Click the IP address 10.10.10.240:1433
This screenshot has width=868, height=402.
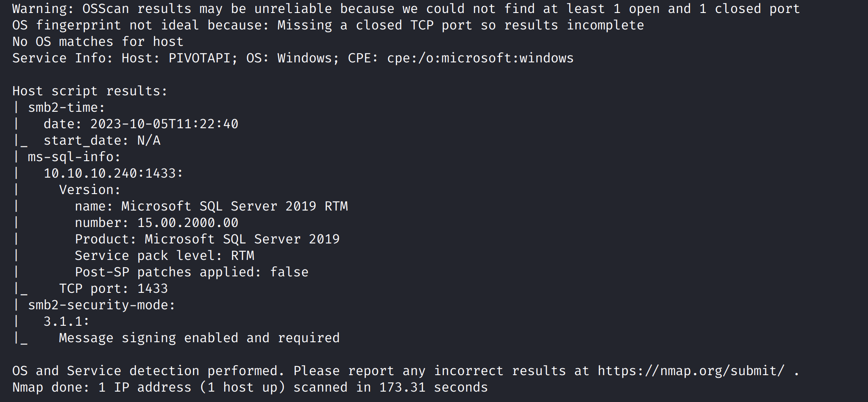pyautogui.click(x=113, y=173)
